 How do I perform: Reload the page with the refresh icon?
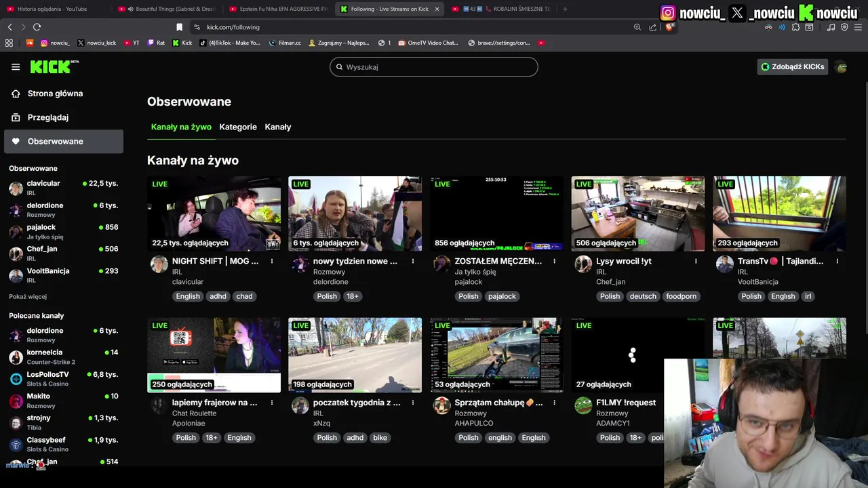tap(37, 27)
